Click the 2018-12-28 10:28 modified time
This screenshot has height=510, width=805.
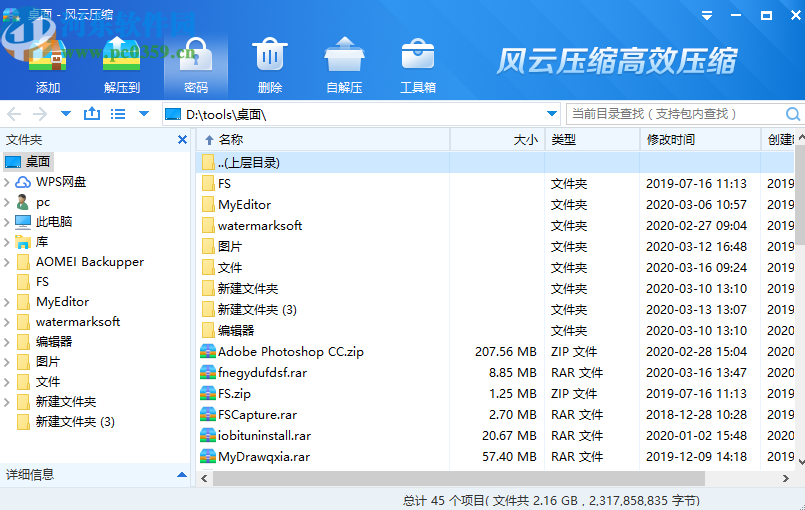696,415
